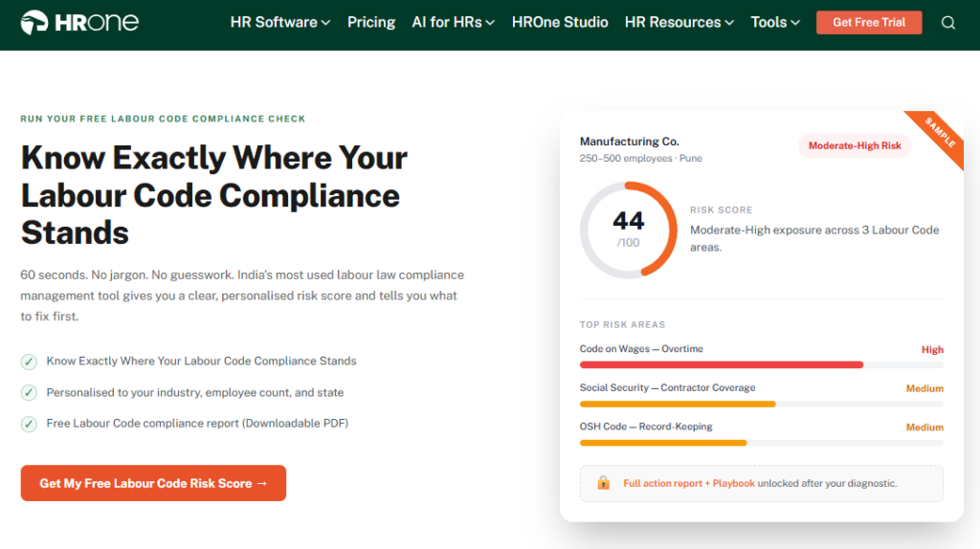The width and height of the screenshot is (980, 549).
Task: Click 'Social Security — Contractor Coverage' label
Action: [667, 388]
